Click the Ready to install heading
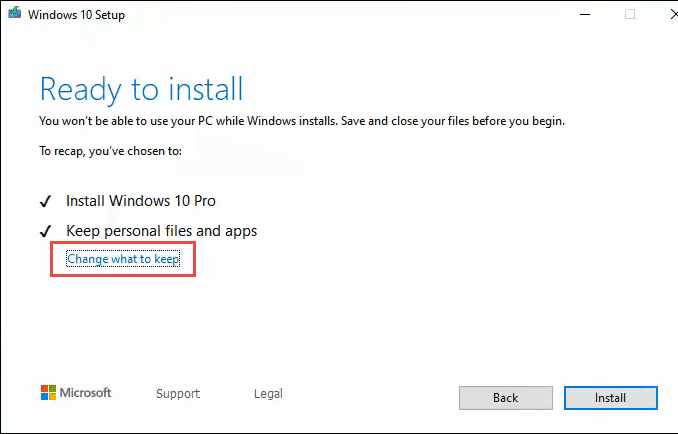Viewport: 678px width, 434px height. pyautogui.click(x=141, y=89)
